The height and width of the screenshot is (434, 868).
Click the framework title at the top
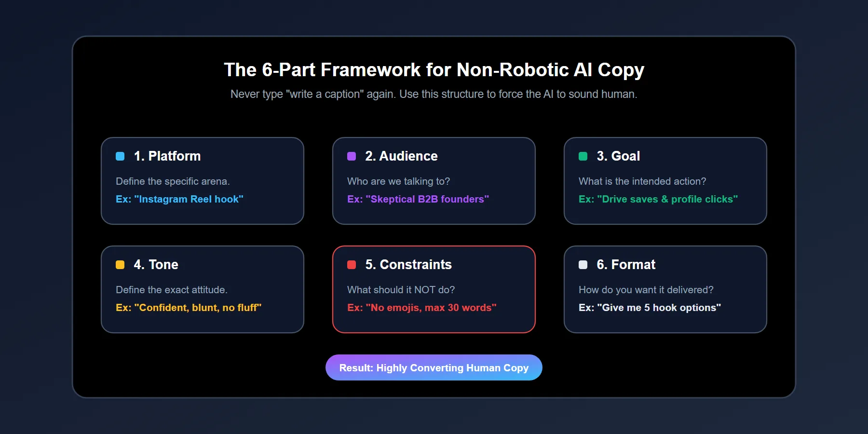point(434,69)
